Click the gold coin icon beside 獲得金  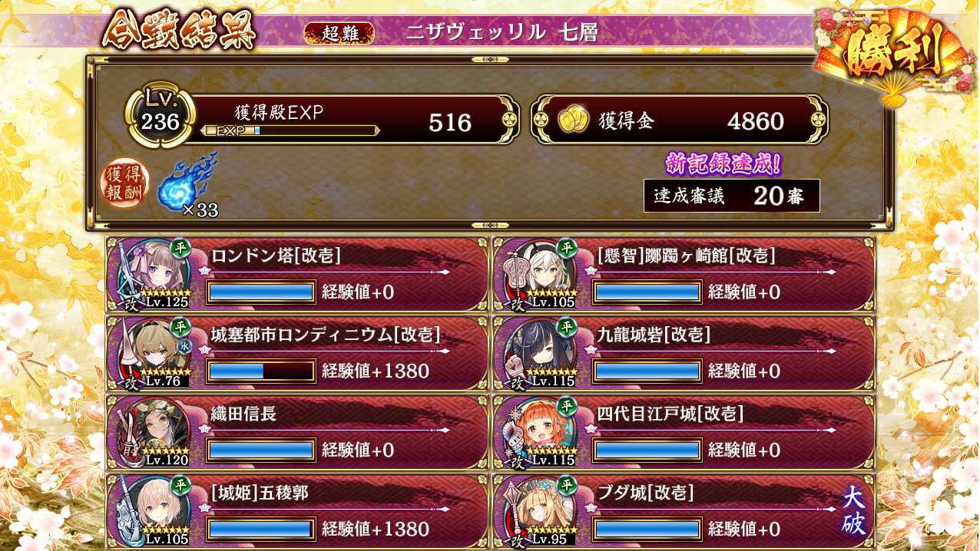(x=571, y=120)
